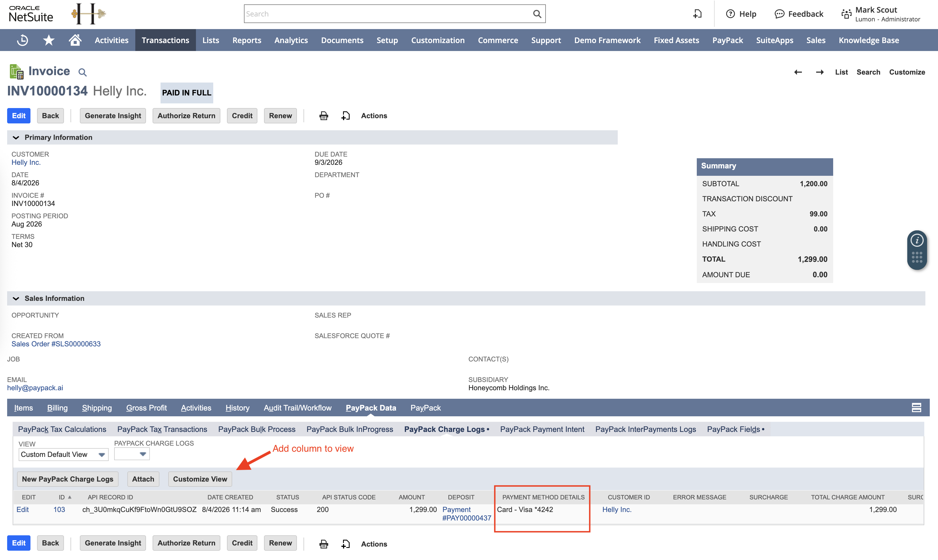This screenshot has width=938, height=560.
Task: Switch to the Billing subtab
Action: coord(57,408)
